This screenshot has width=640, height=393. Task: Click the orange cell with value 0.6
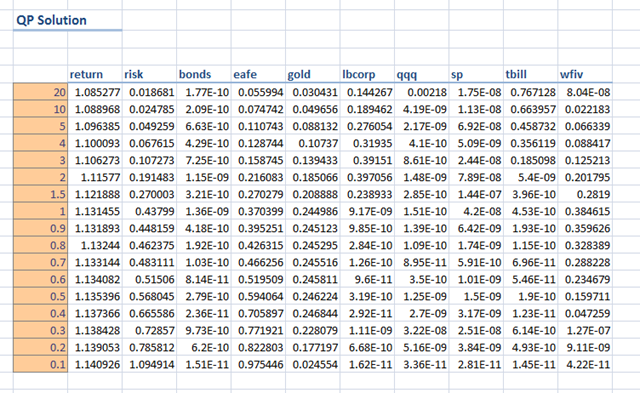40,279
